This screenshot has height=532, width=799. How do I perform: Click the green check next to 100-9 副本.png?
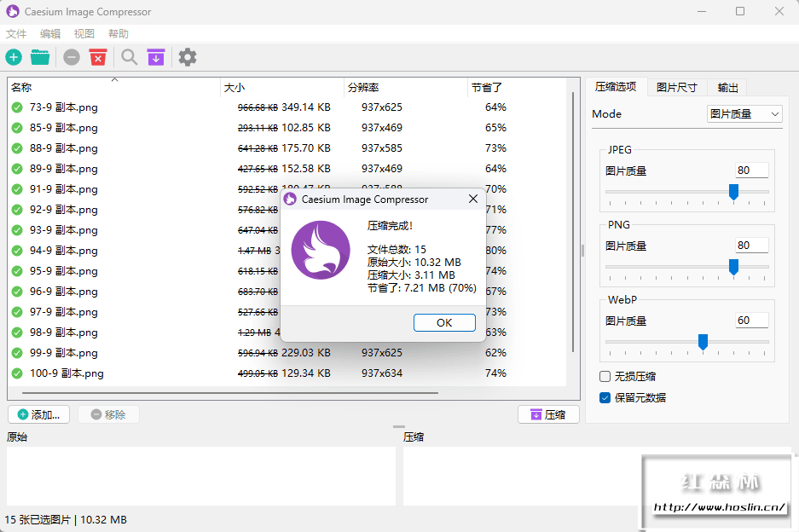pyautogui.click(x=17, y=373)
